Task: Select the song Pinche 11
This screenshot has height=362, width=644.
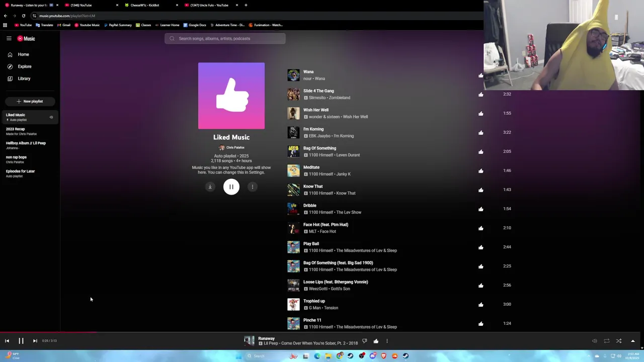Action: tap(312, 320)
